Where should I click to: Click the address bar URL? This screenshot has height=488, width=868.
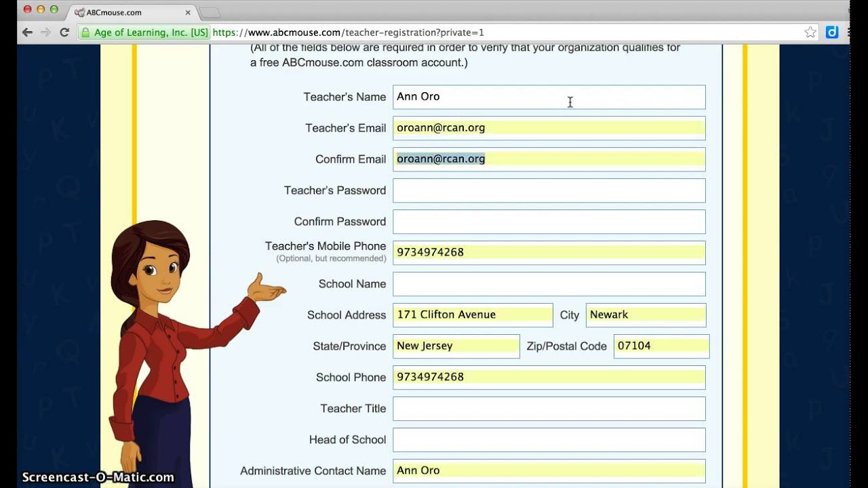pyautogui.click(x=349, y=32)
